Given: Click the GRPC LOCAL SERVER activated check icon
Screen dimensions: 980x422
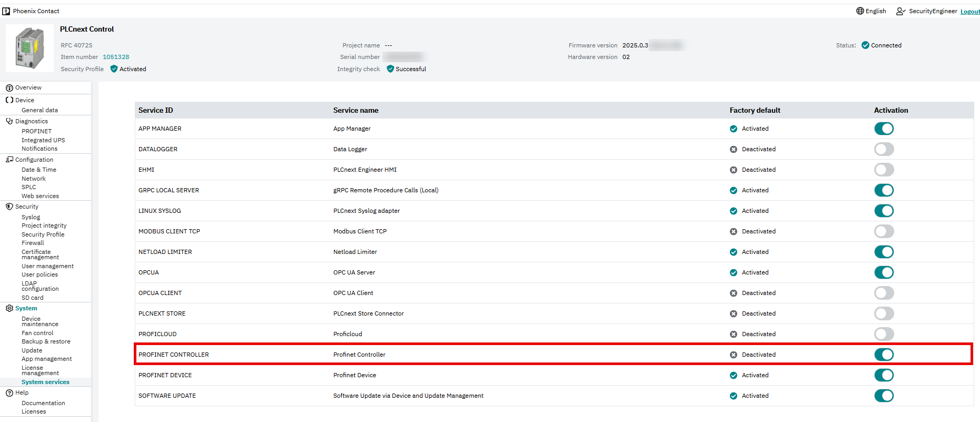Looking at the screenshot, I should coord(734,191).
